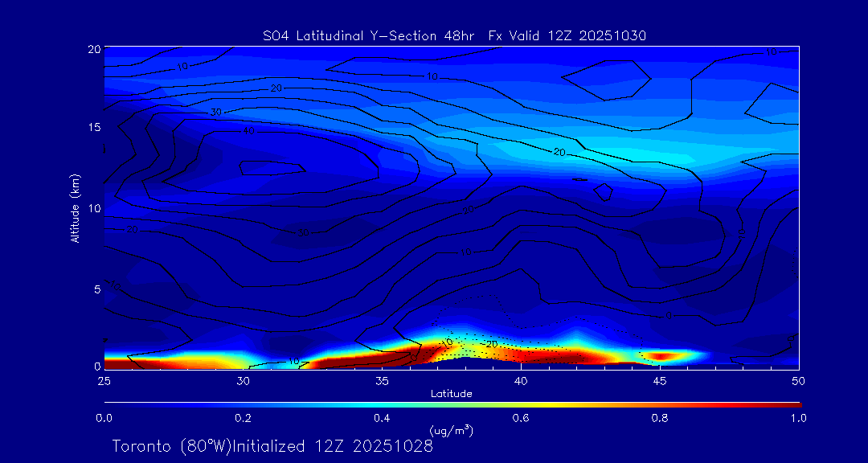Select latitude axis tick "45"
Screen dimensions: 868x463
click(x=660, y=381)
